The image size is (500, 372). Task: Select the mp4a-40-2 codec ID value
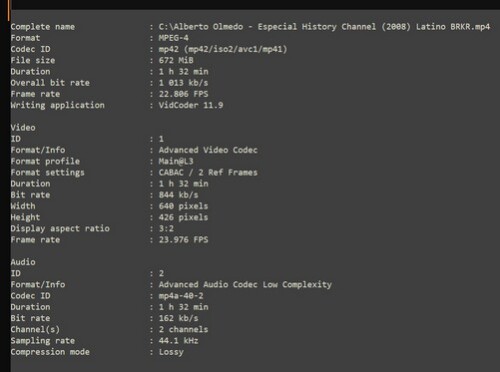[x=181, y=296]
